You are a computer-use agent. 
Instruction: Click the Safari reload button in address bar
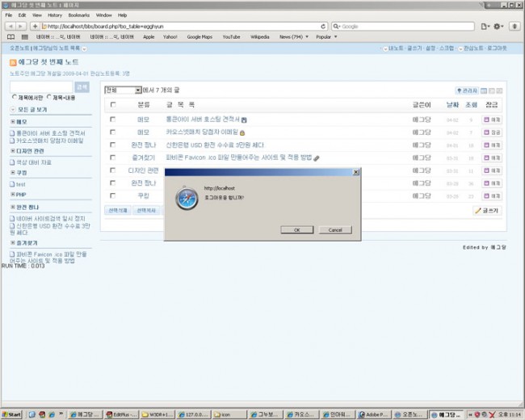tap(323, 26)
